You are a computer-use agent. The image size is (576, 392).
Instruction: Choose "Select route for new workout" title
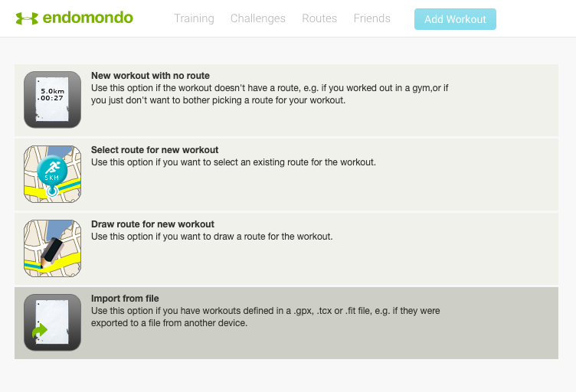pyautogui.click(x=155, y=150)
